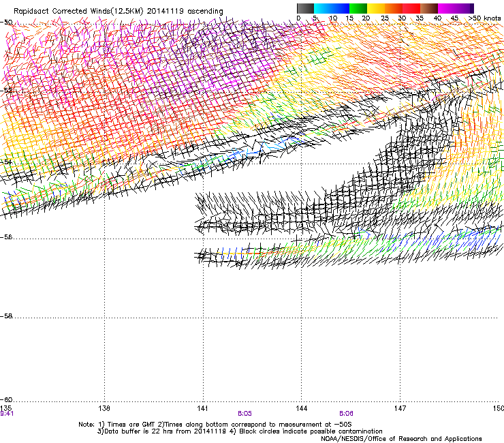The height and width of the screenshot is (443, 504).
Task: Click the cyan 5-10 knots legend segment
Action: click(323, 8)
